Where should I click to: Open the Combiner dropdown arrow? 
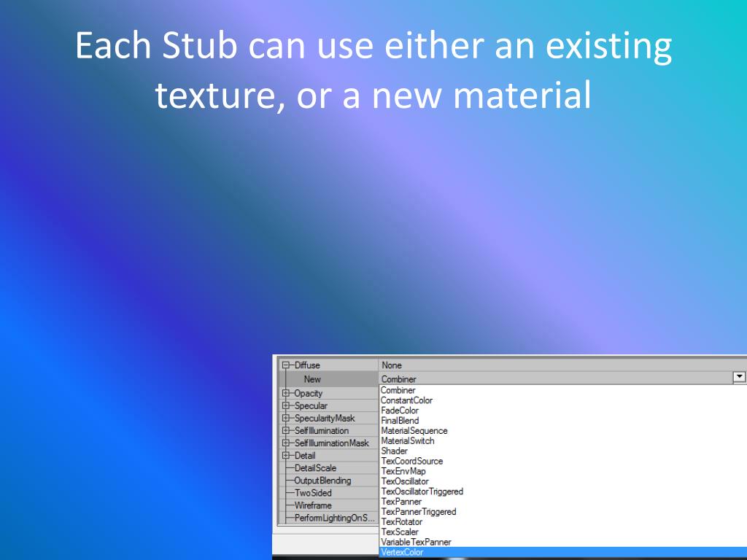(739, 377)
